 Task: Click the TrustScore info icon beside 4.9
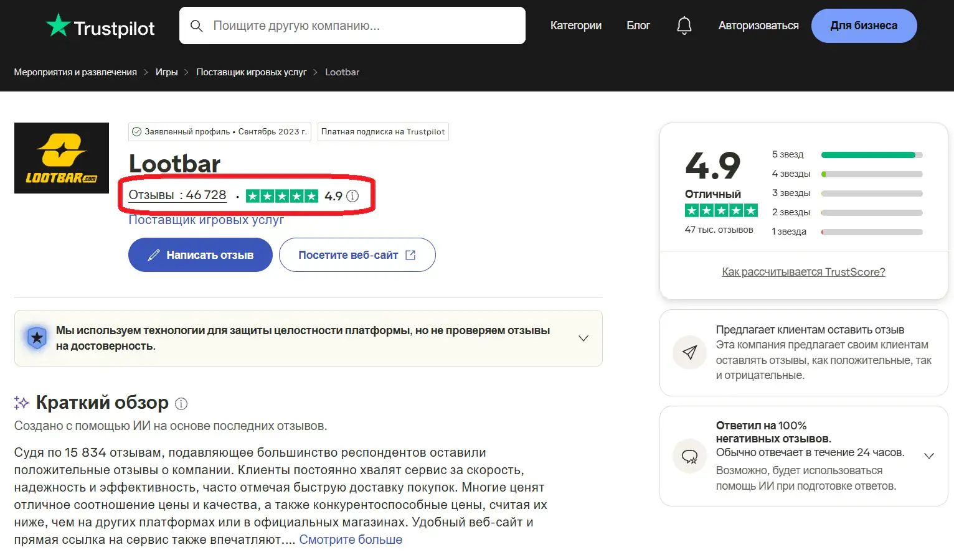click(x=352, y=196)
